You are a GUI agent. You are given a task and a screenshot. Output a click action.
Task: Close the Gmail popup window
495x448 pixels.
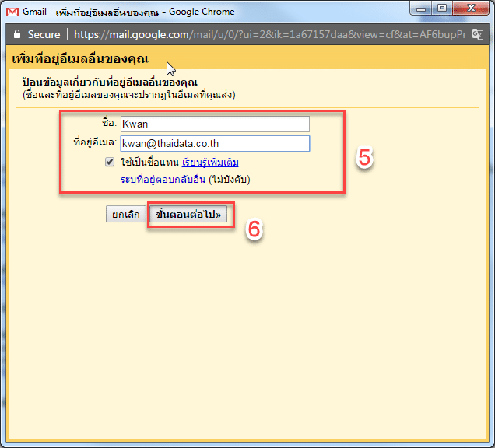471,9
